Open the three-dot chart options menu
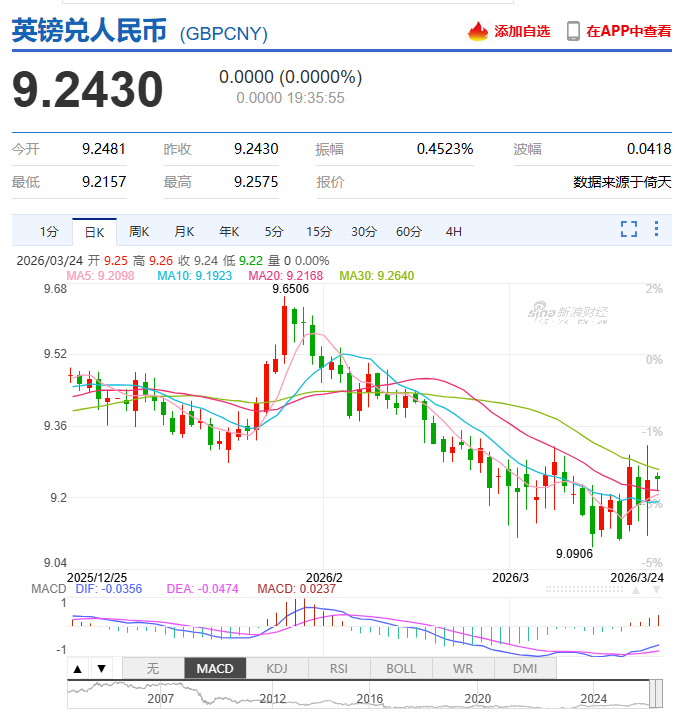Screen dimensions: 675x715 tap(656, 230)
